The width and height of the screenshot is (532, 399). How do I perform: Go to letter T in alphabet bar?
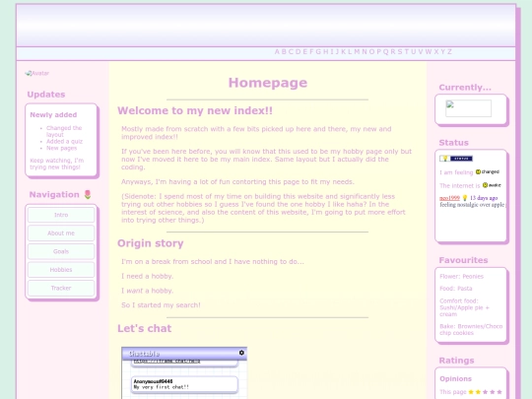point(407,51)
